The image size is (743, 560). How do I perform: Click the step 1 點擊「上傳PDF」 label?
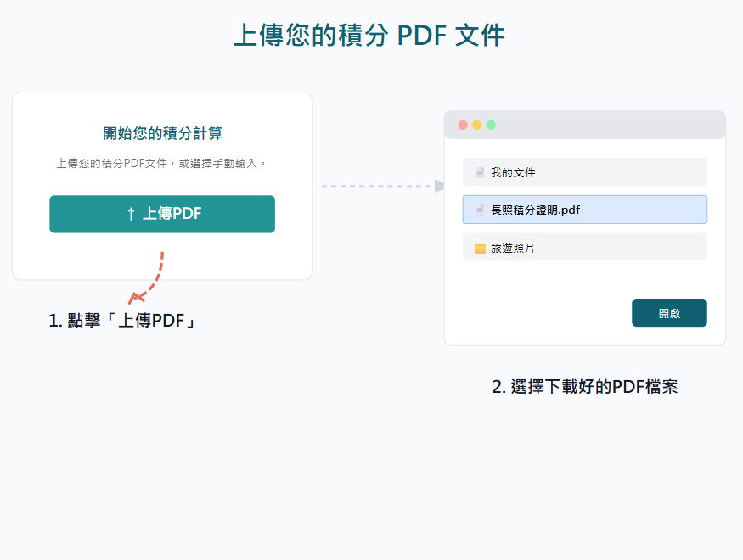click(123, 321)
